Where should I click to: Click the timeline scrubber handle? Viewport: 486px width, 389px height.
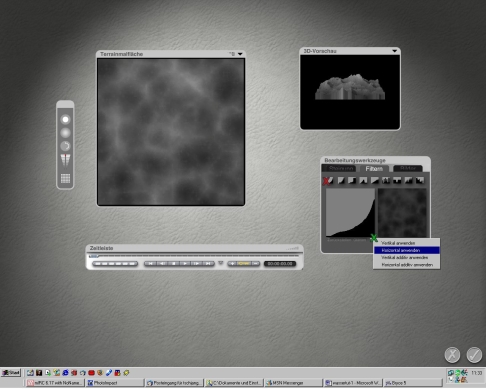(94, 256)
